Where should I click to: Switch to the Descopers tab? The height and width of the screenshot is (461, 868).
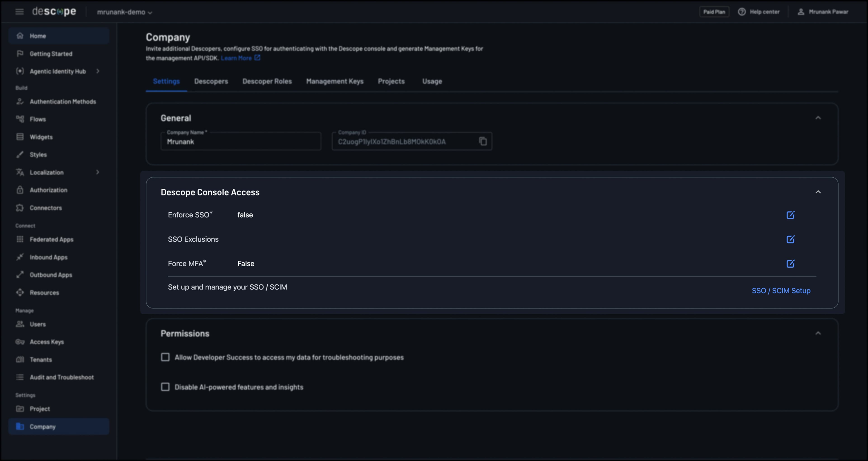(x=211, y=81)
